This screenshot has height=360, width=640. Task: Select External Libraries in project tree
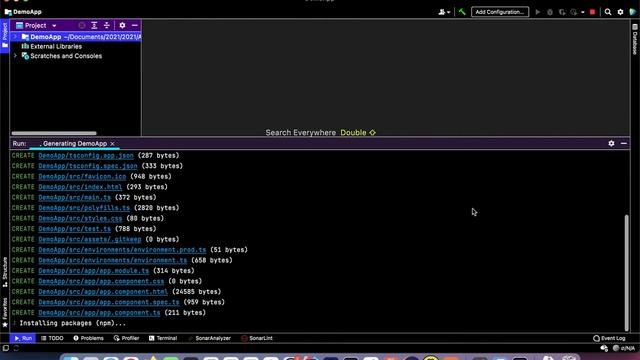click(56, 47)
